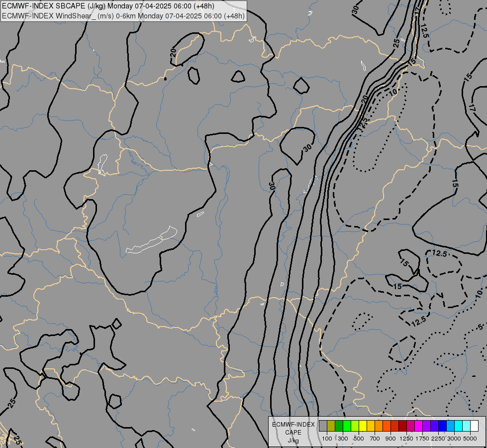Click the 5000 legend tick label
The image size is (487, 448).
470,439
